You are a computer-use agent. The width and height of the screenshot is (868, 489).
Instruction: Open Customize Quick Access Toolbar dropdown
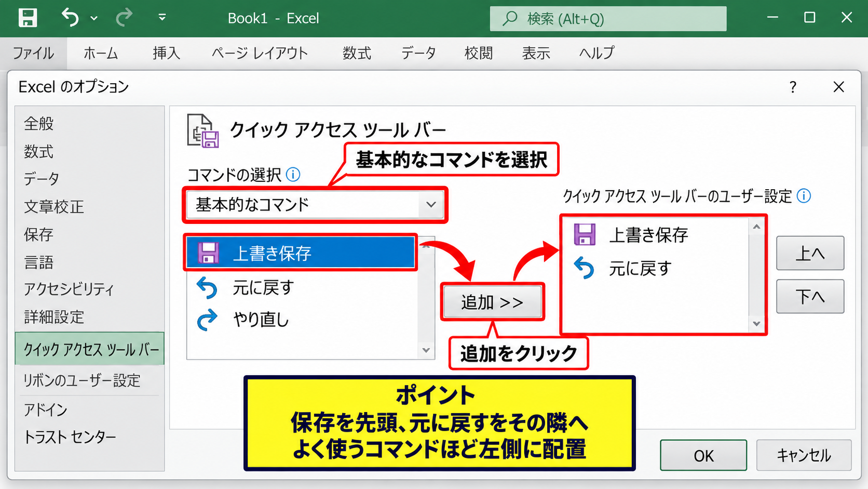point(162,18)
